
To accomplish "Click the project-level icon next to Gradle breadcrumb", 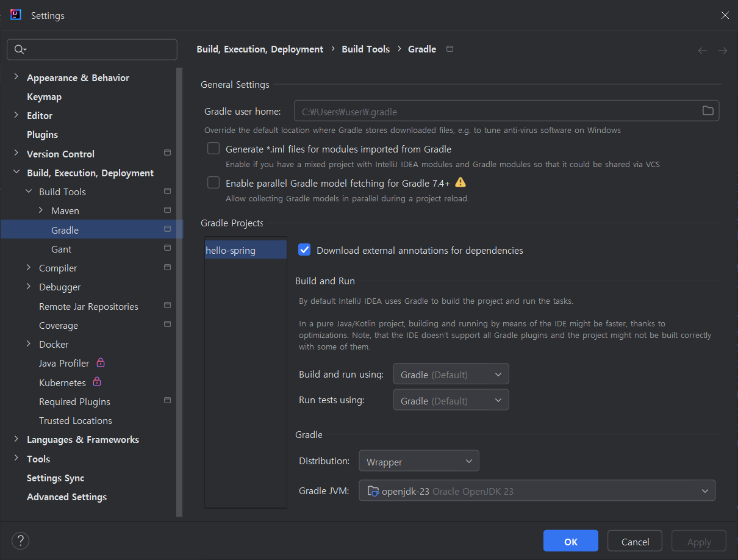I will 450,49.
